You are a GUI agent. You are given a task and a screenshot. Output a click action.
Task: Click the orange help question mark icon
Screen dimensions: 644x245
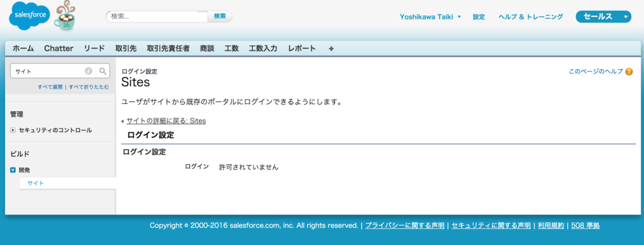629,72
